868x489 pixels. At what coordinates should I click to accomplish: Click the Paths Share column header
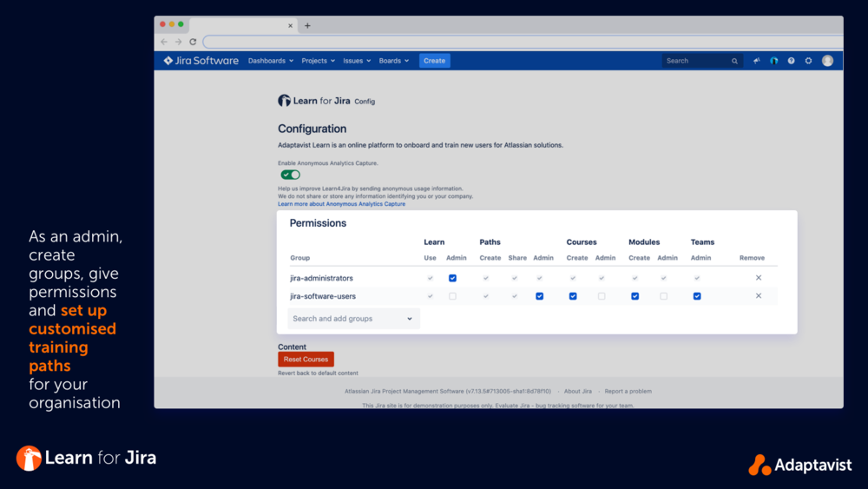click(517, 257)
